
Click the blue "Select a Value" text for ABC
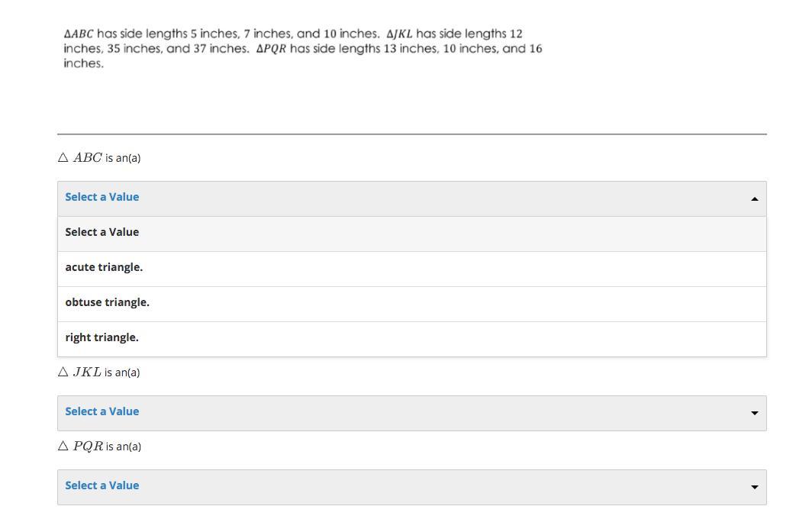tap(102, 197)
